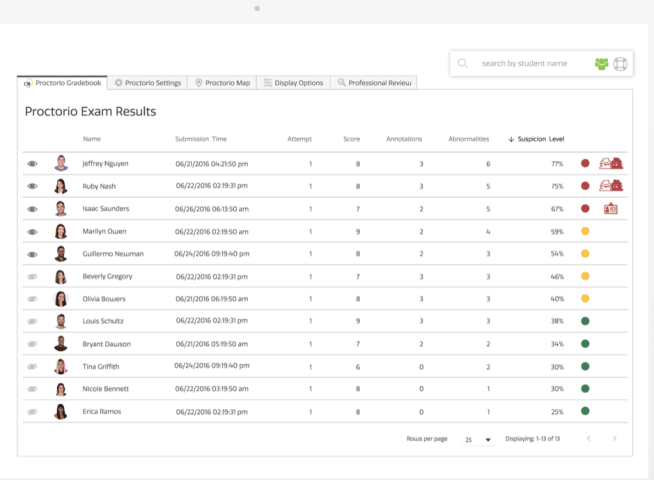The height and width of the screenshot is (480, 654).
Task: Switch to the Proctorio Gradebook tab
Action: [x=62, y=83]
